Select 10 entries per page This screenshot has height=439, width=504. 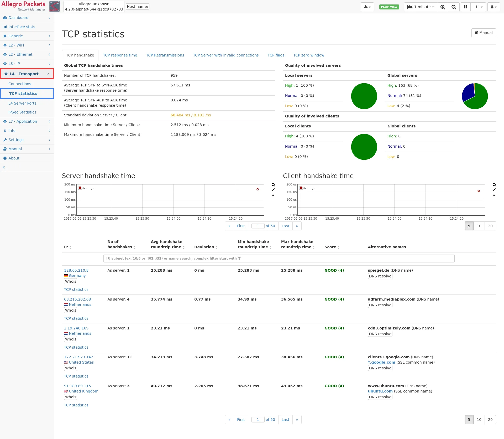(479, 226)
